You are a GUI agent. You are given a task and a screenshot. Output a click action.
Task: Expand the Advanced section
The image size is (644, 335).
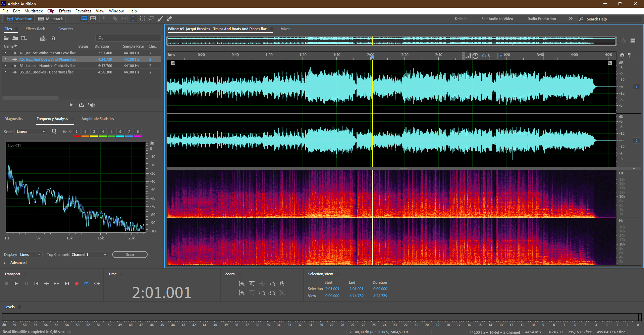tap(5, 263)
